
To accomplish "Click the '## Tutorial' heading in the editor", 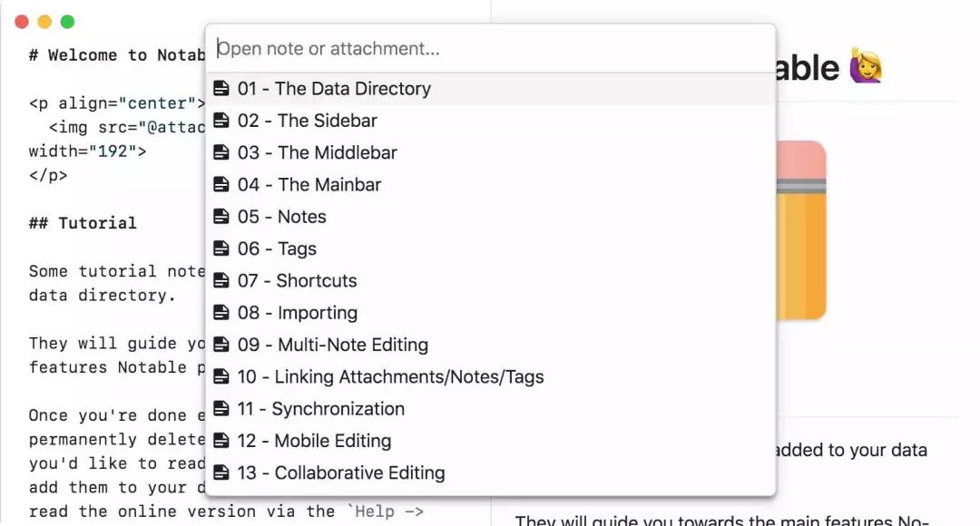I will coord(83,223).
